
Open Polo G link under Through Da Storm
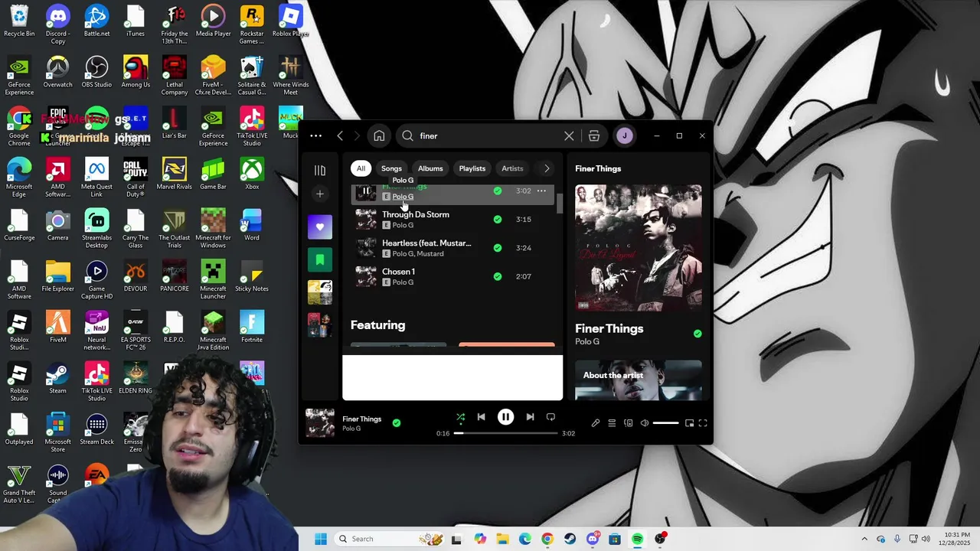(x=403, y=226)
